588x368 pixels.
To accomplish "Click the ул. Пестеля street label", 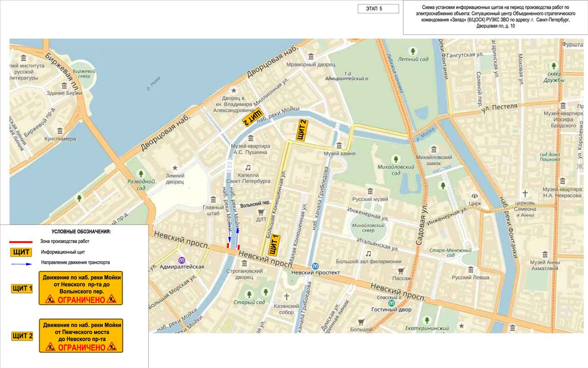I will tap(499, 109).
